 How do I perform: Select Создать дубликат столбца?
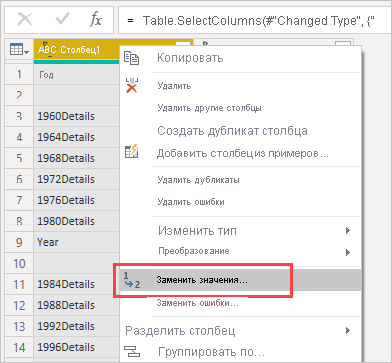tap(232, 130)
